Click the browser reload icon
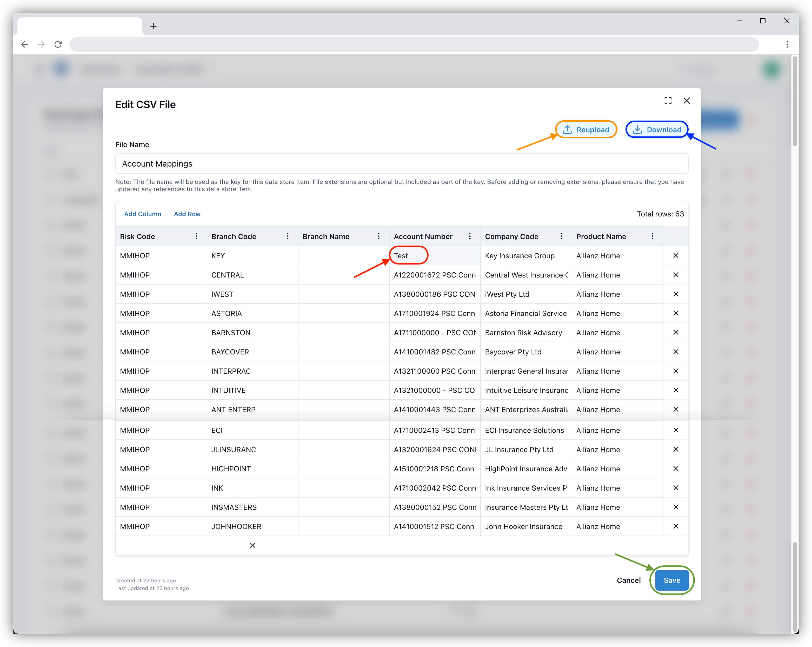812x647 pixels. pyautogui.click(x=58, y=44)
